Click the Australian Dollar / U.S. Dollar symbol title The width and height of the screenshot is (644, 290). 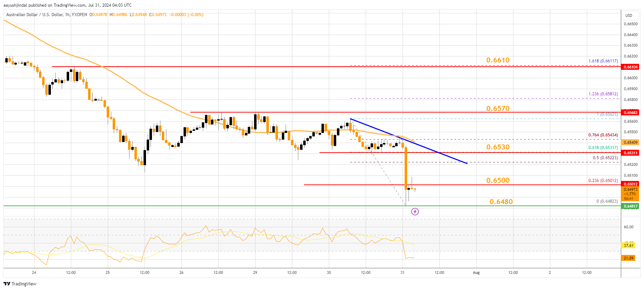tap(35, 15)
